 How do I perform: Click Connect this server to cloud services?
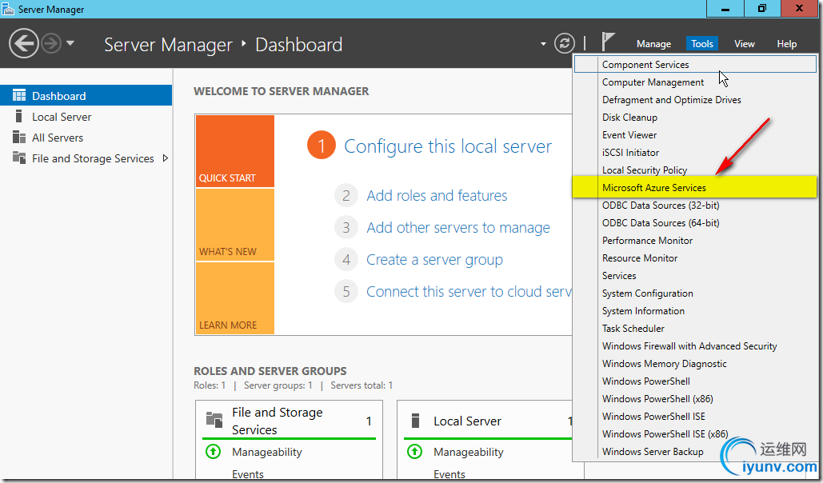[x=469, y=291]
